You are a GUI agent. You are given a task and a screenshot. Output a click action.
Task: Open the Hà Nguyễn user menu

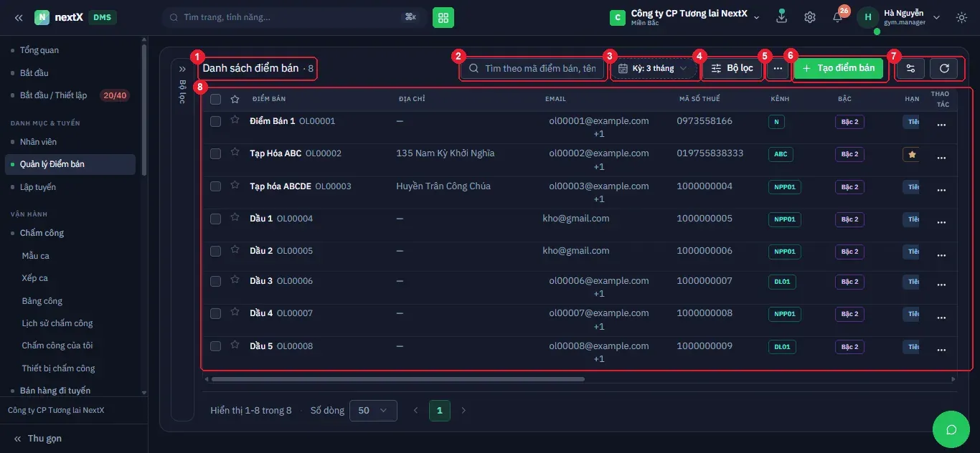pos(899,17)
